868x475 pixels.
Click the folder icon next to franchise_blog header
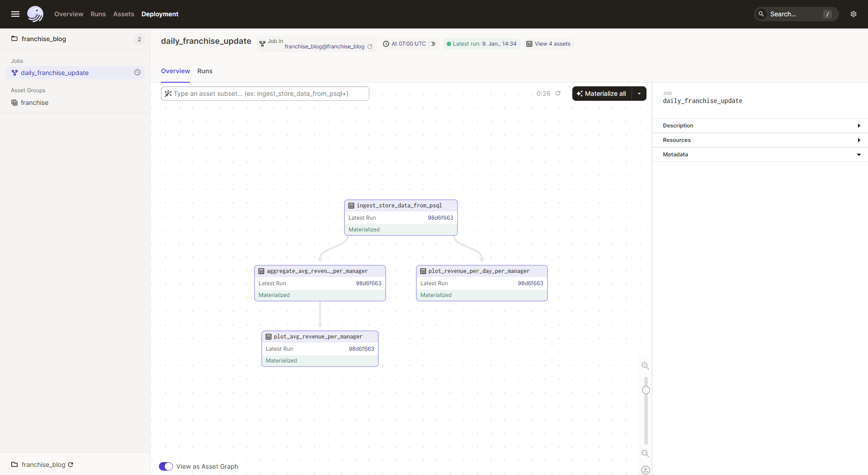[x=14, y=39]
